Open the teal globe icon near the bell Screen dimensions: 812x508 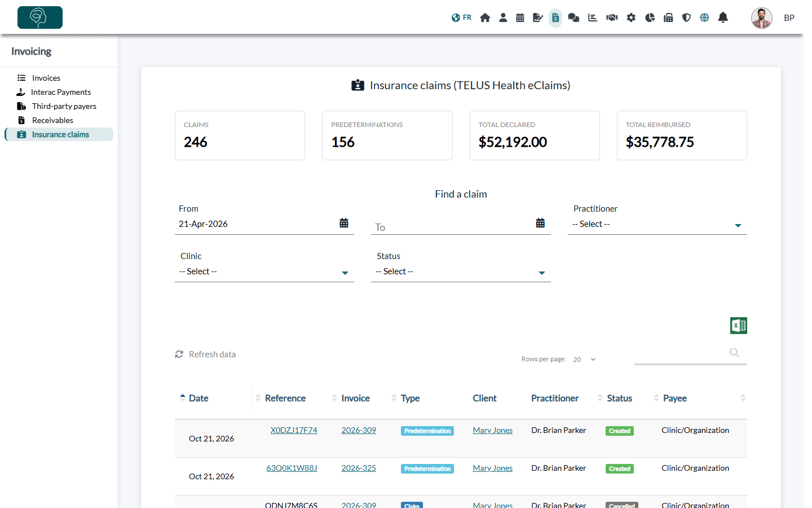[704, 17]
